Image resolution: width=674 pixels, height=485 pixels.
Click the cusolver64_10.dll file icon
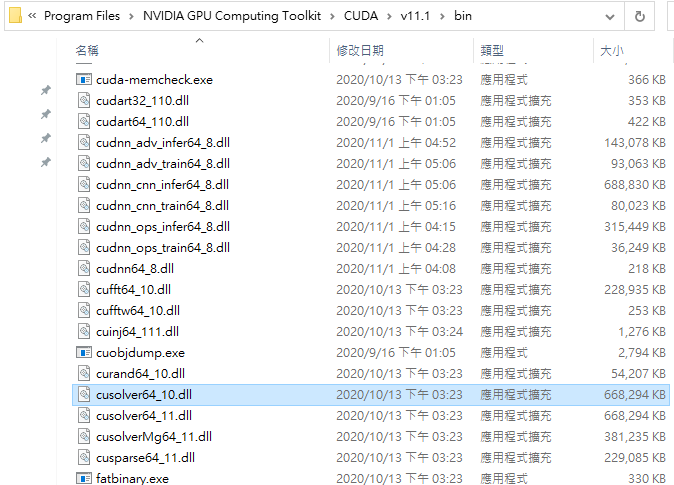(x=84, y=395)
